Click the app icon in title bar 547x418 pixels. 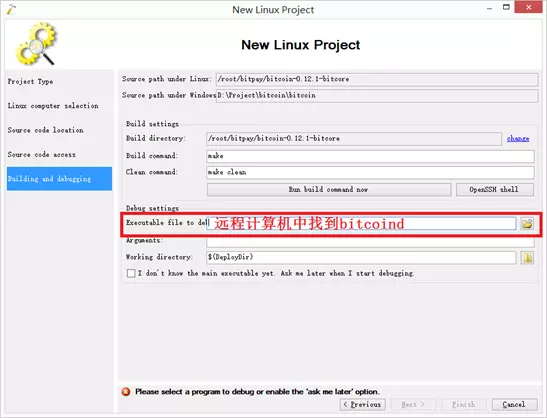pyautogui.click(x=11, y=9)
